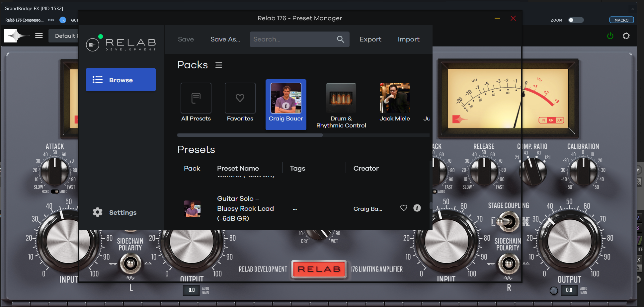
Task: Click Save As... in Preset Manager
Action: (225, 39)
